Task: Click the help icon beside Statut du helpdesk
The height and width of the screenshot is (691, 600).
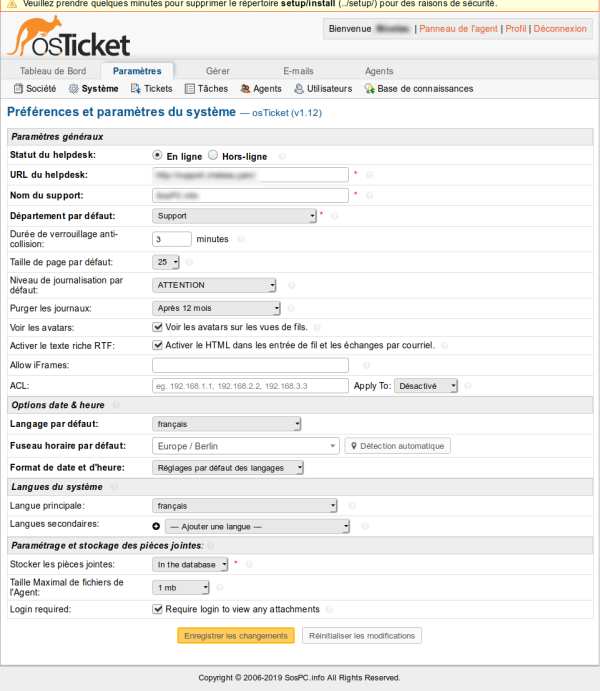Action: click(283, 156)
